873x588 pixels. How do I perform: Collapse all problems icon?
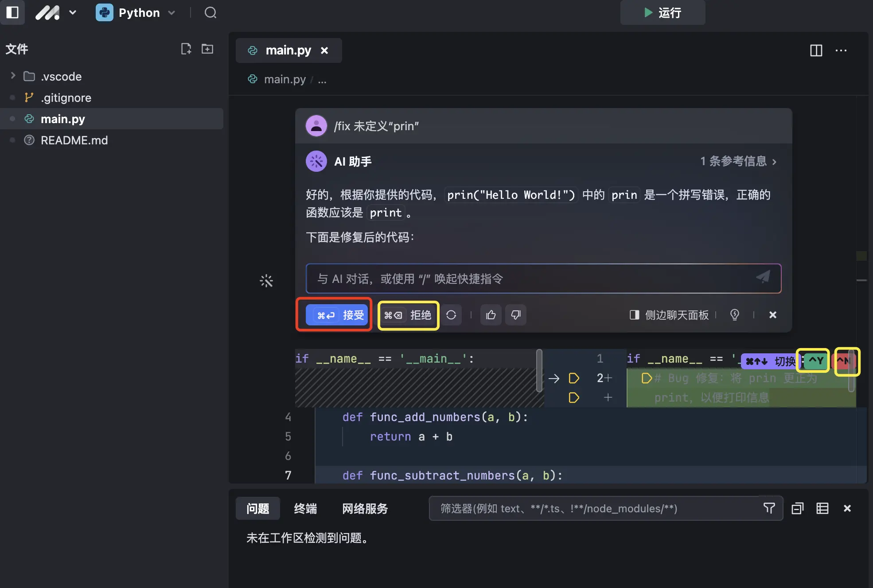(x=798, y=508)
